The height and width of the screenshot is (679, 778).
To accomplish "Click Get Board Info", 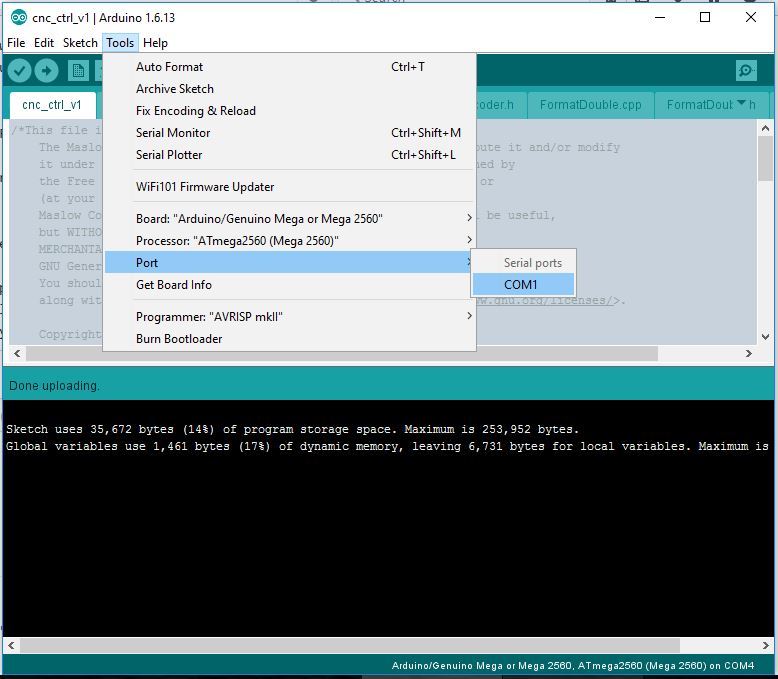I will coord(290,284).
